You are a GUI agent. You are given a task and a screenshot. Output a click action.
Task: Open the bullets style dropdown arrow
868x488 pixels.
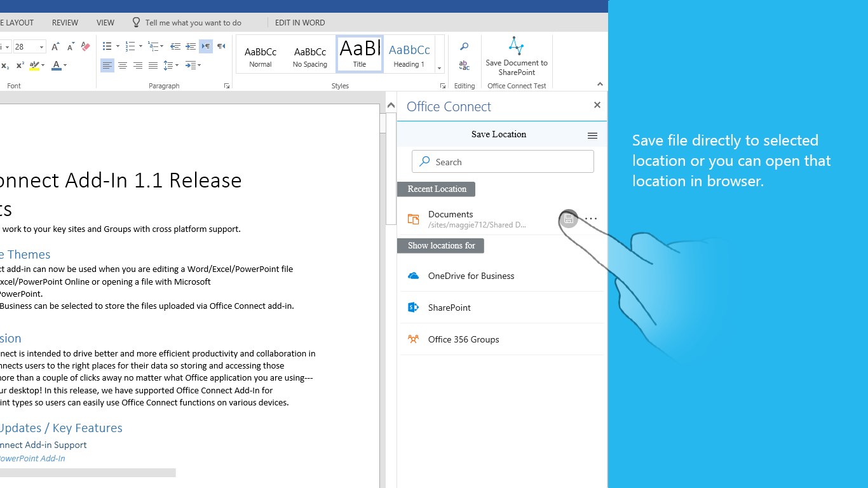click(118, 46)
